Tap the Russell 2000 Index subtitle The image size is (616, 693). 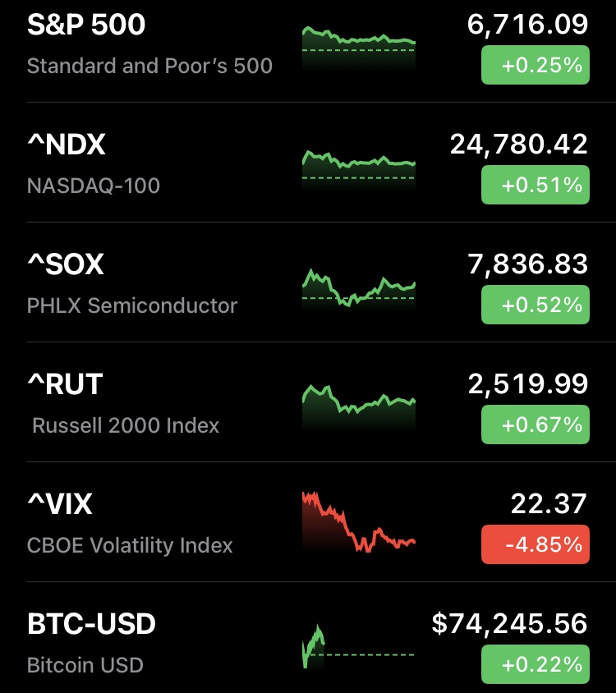[x=126, y=426]
